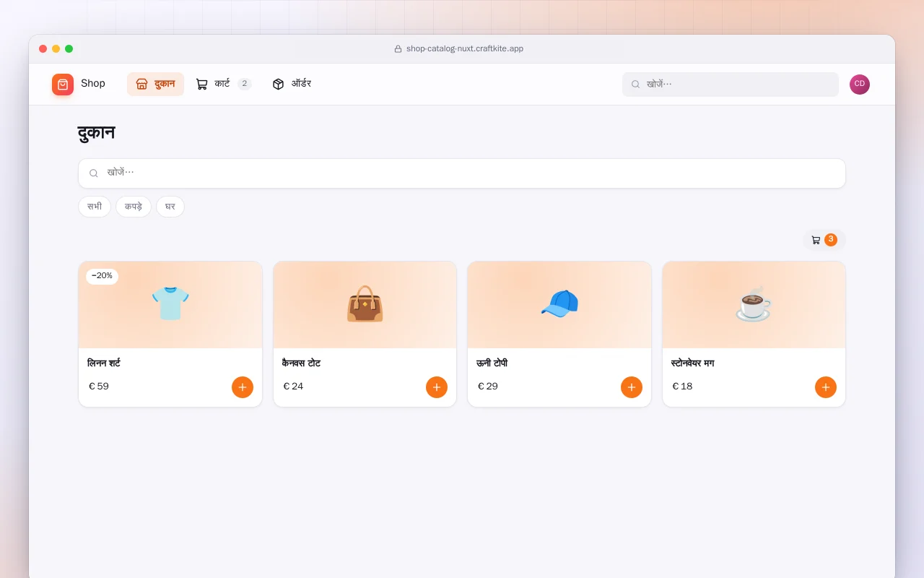Screen dimensions: 924x578
Task: Open the coffee mug product image
Action: 754,305
